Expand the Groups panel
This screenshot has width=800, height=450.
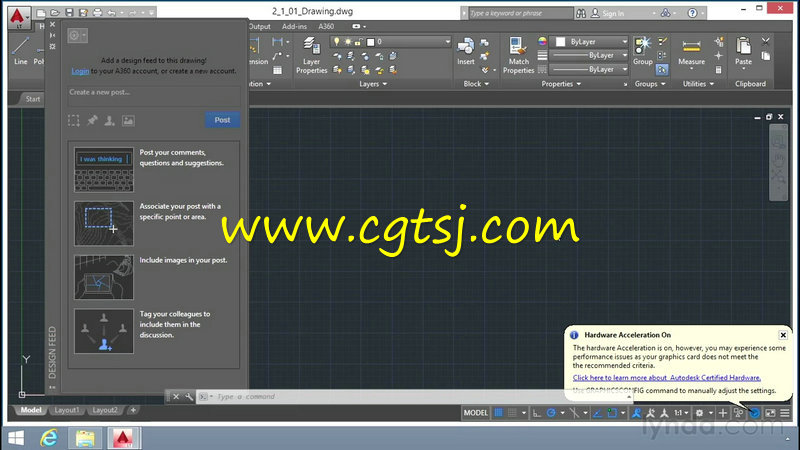pyautogui.click(x=650, y=84)
